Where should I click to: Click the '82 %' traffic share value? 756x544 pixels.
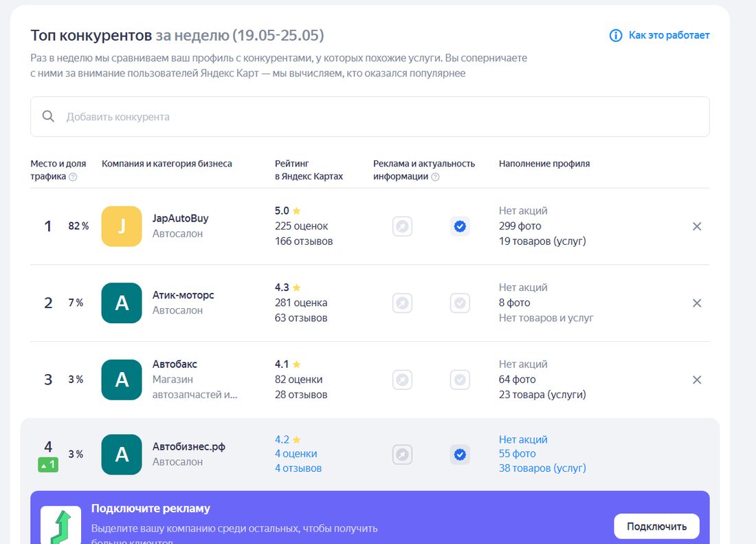tap(78, 226)
